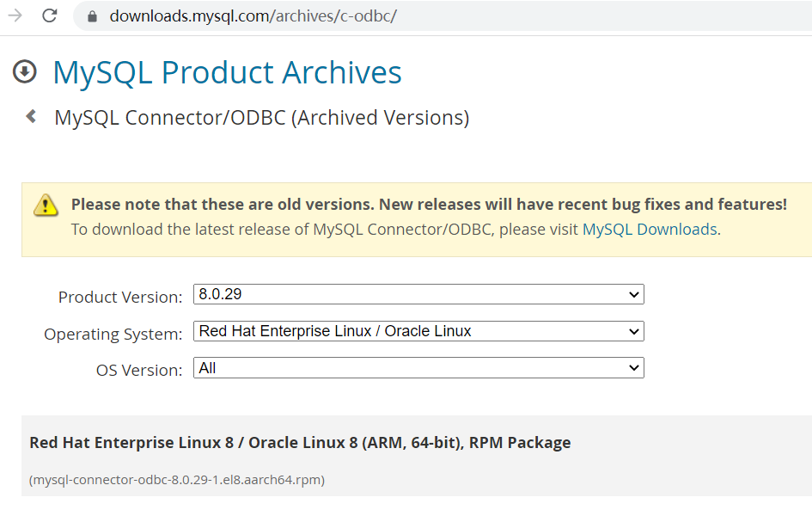Click the site security lock icon

[x=93, y=16]
